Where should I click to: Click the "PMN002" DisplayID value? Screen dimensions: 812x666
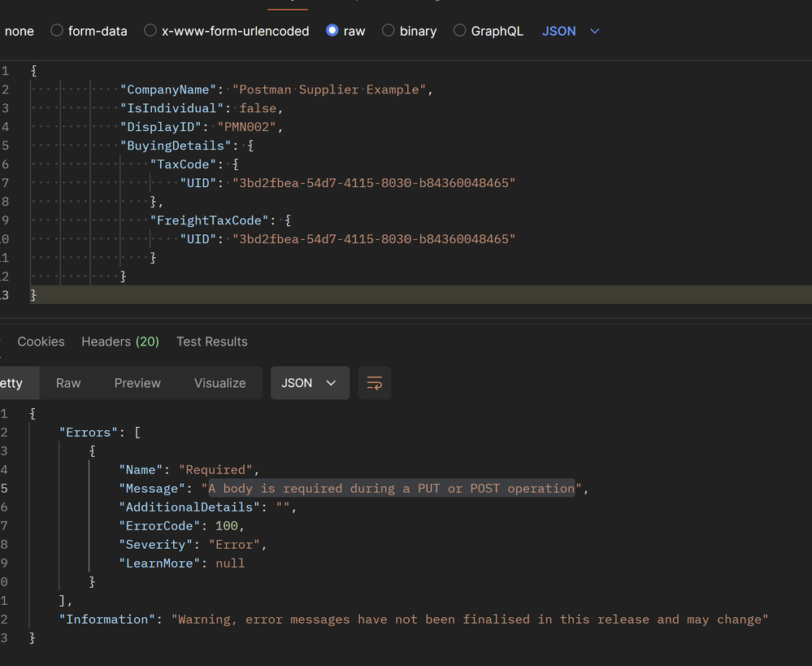[249, 127]
